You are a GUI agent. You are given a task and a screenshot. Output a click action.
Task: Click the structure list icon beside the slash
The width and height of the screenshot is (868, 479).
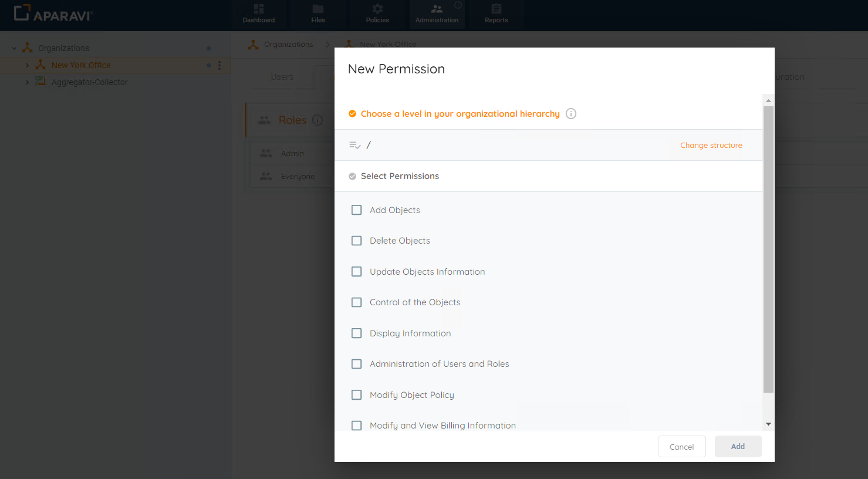(353, 144)
